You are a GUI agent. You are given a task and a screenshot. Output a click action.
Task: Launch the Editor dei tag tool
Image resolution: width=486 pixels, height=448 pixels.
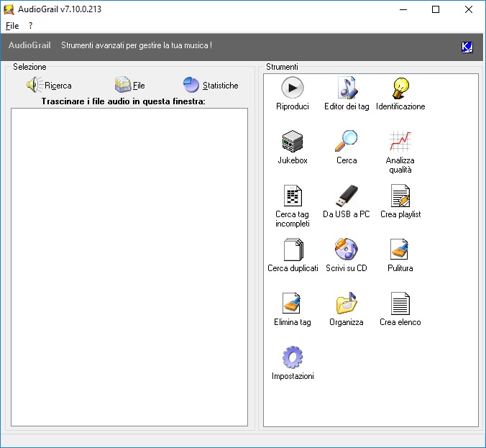[347, 93]
